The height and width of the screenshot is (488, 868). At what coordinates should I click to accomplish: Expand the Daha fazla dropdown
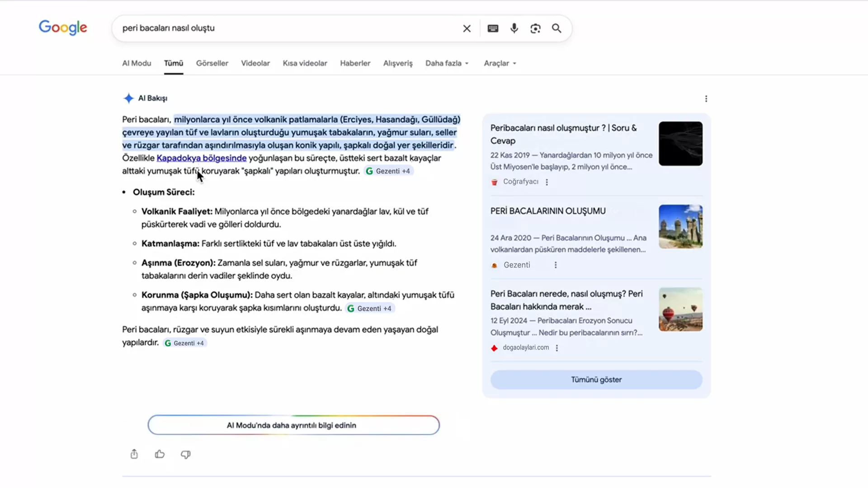(x=446, y=63)
